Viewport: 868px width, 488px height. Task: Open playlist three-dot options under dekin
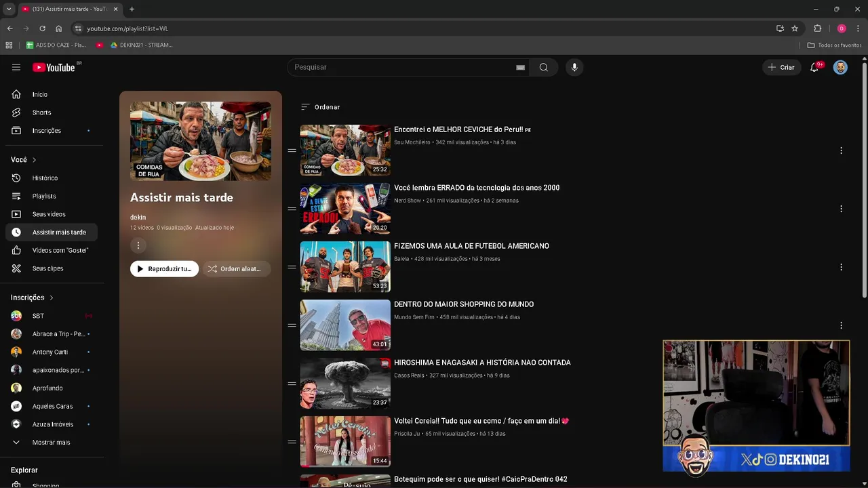click(138, 245)
